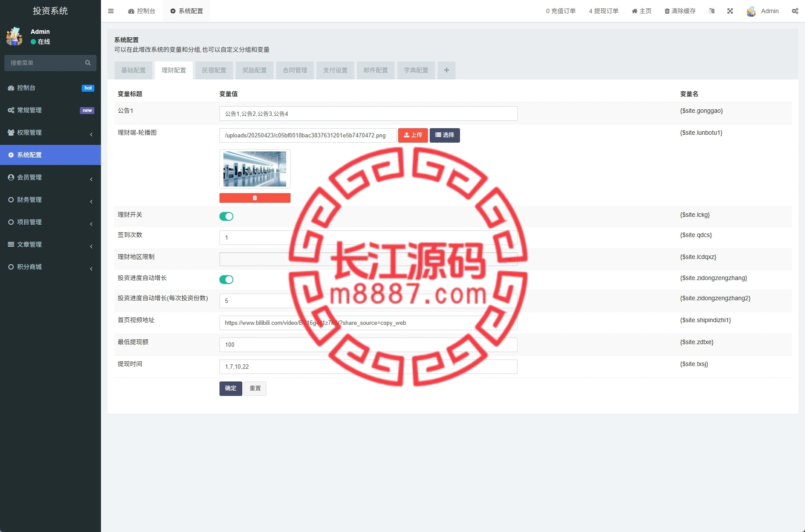
Task: Click the 上传 upload button
Action: 413,135
